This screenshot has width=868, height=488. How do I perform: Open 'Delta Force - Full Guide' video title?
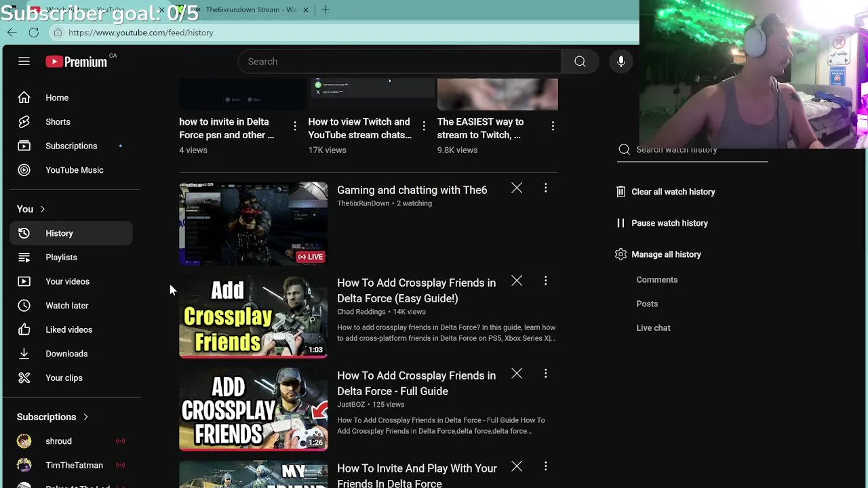click(x=416, y=384)
